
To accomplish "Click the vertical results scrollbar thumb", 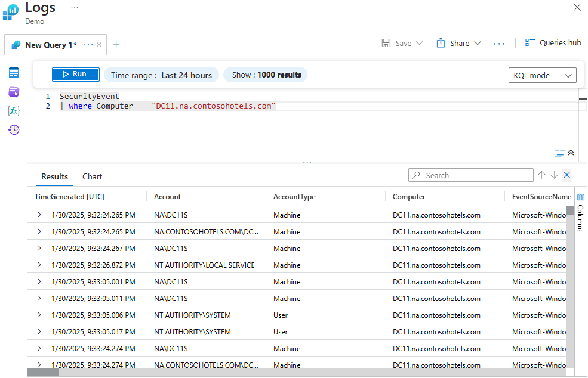I will [x=570, y=210].
